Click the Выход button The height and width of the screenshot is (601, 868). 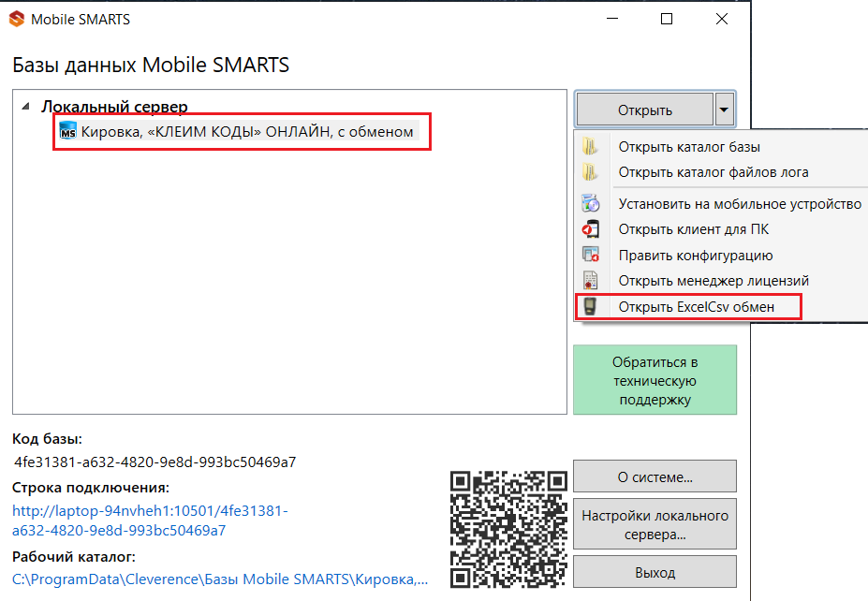pyautogui.click(x=655, y=572)
